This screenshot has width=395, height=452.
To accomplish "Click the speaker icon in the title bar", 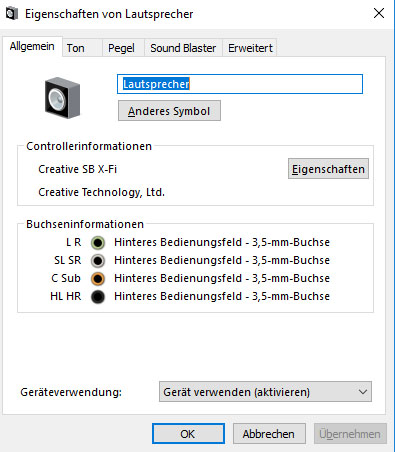I will (12, 14).
